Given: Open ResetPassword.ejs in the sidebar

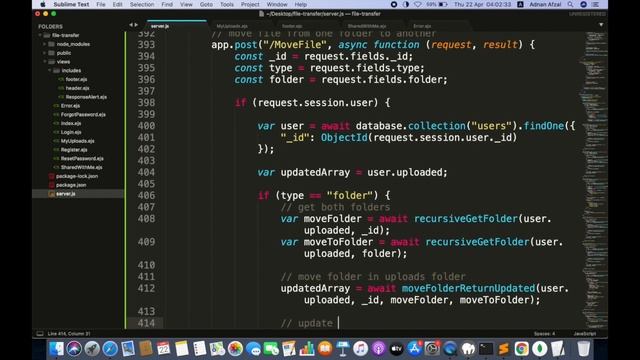Looking at the screenshot, I should pos(82,158).
